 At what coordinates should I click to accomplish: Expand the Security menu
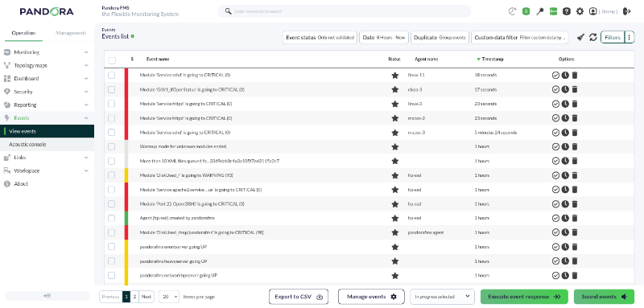47,92
